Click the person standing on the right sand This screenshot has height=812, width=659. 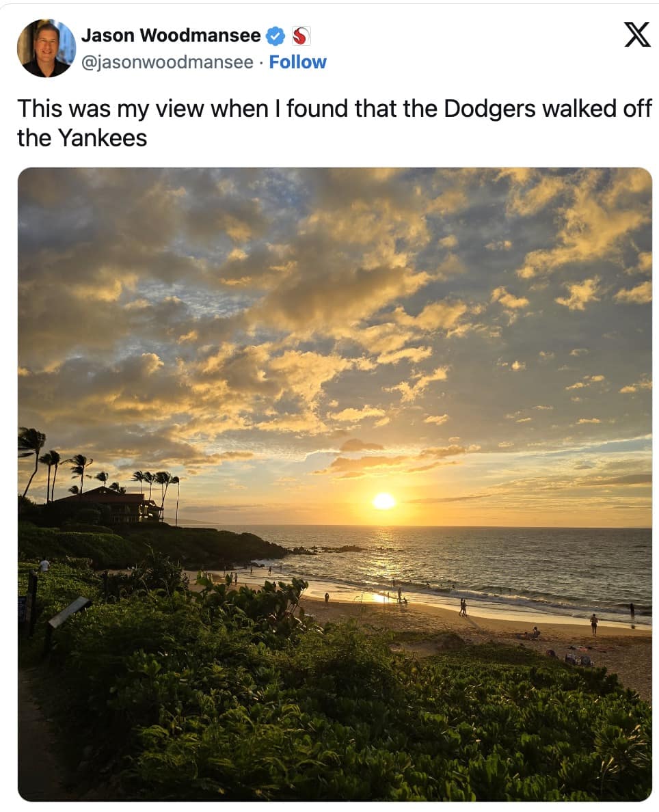593,623
